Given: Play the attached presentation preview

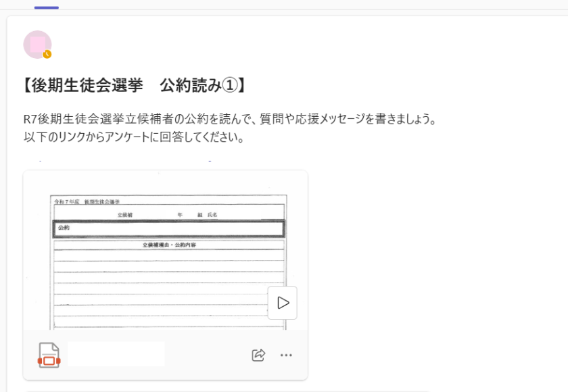Looking at the screenshot, I should coord(282,303).
